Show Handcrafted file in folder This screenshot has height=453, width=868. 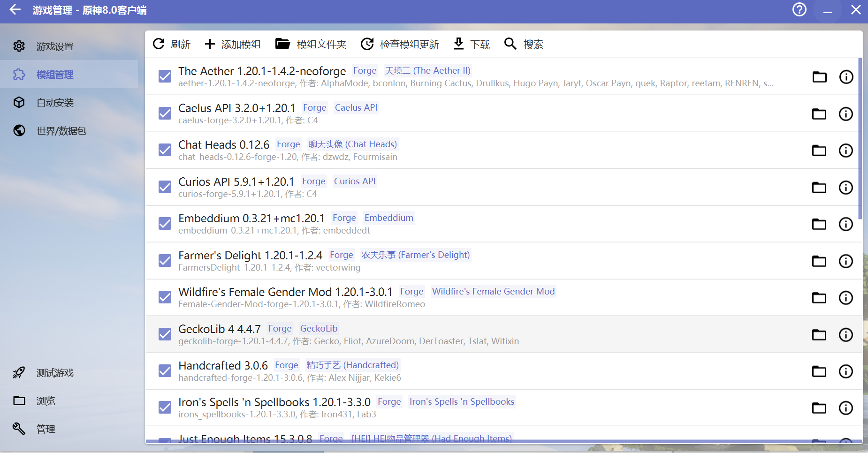[819, 371]
